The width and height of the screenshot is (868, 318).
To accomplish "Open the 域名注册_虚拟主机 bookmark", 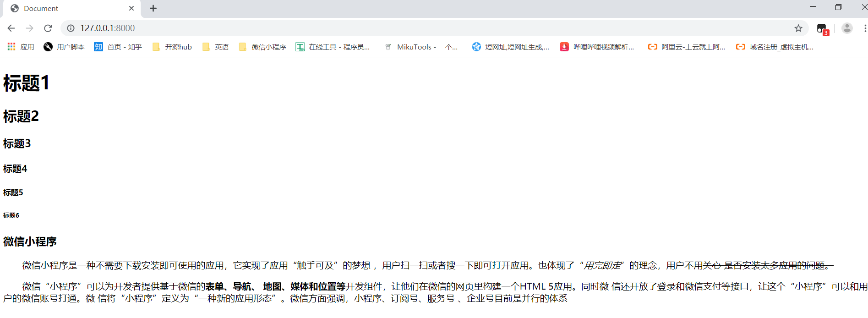I will pyautogui.click(x=774, y=47).
